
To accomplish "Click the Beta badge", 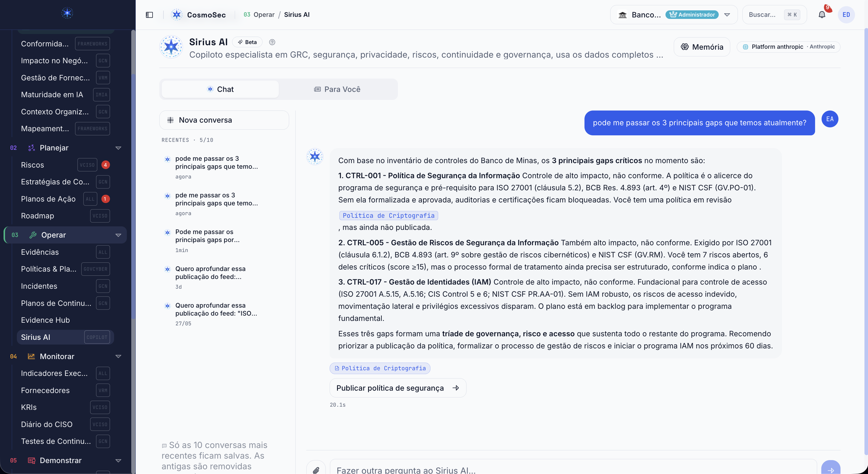I will coord(247,42).
